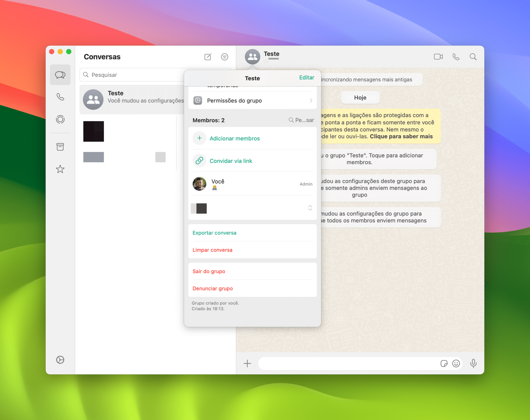Select the Calls icon in the sidebar
Viewport: 530px width, 420px height.
click(x=60, y=97)
